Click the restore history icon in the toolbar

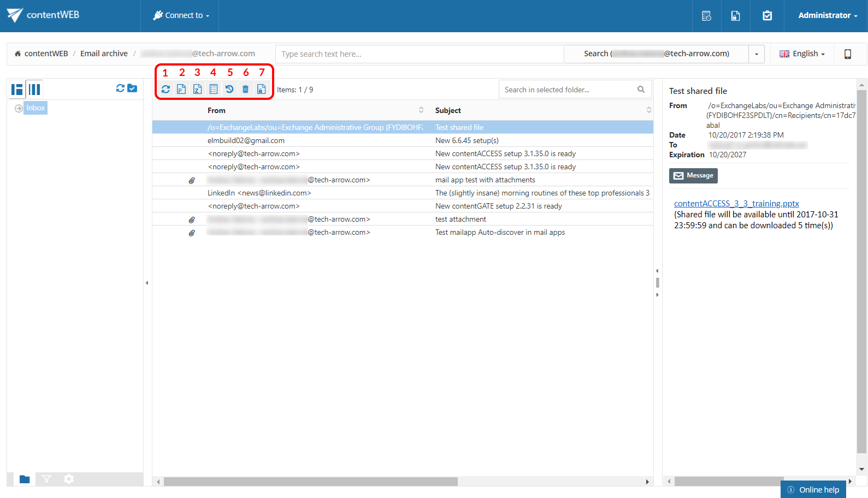229,89
